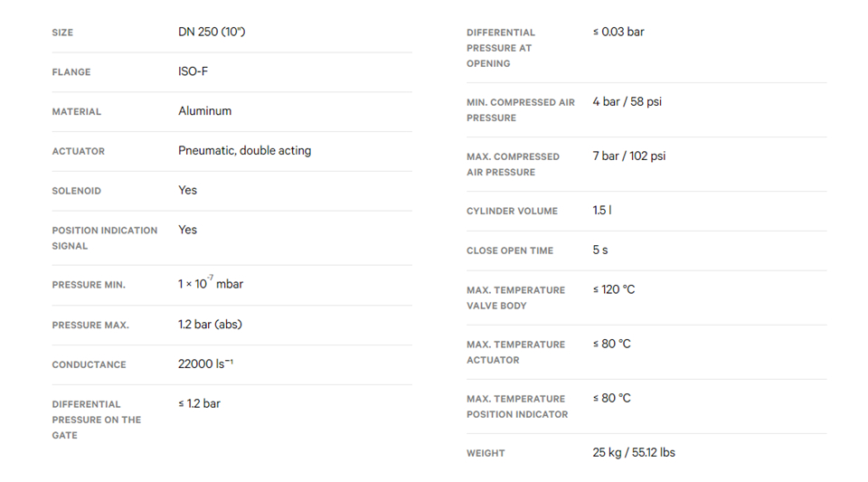Click the SIZE label

(62, 33)
